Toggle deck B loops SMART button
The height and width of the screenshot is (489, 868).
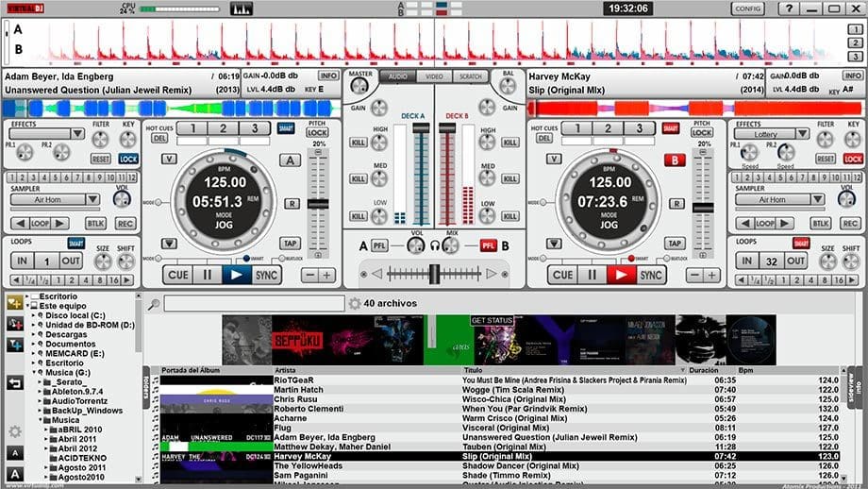pos(801,244)
